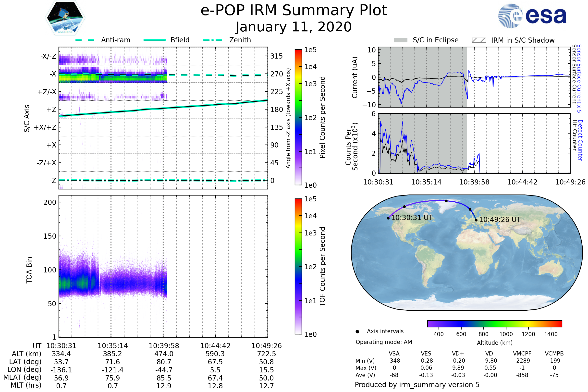Click the Zenith dash-dot legend marker

click(213, 40)
